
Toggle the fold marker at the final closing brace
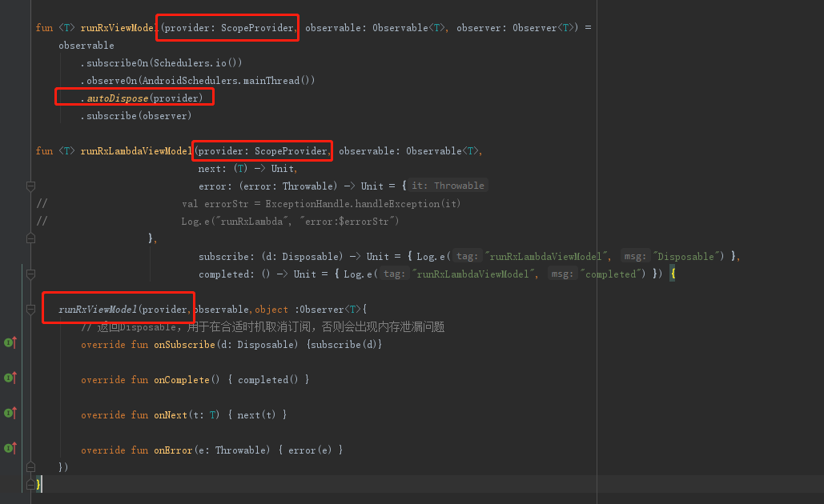pyautogui.click(x=30, y=484)
